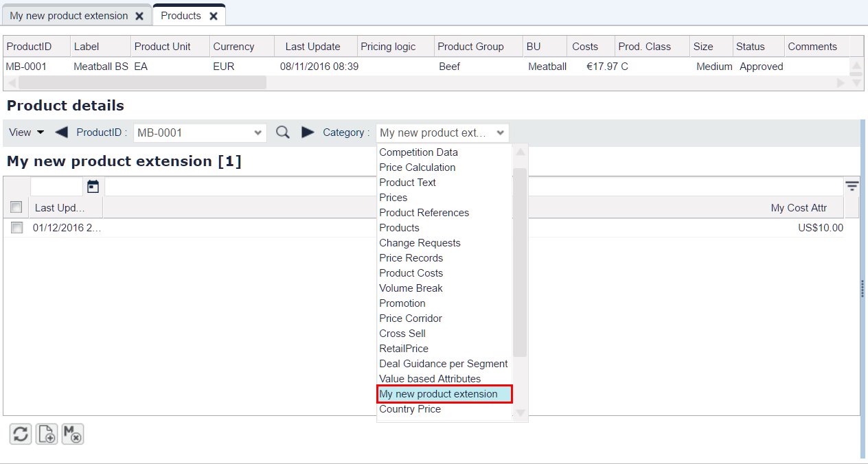Click the refresh icon at bottom left
The width and height of the screenshot is (868, 464).
21,434
